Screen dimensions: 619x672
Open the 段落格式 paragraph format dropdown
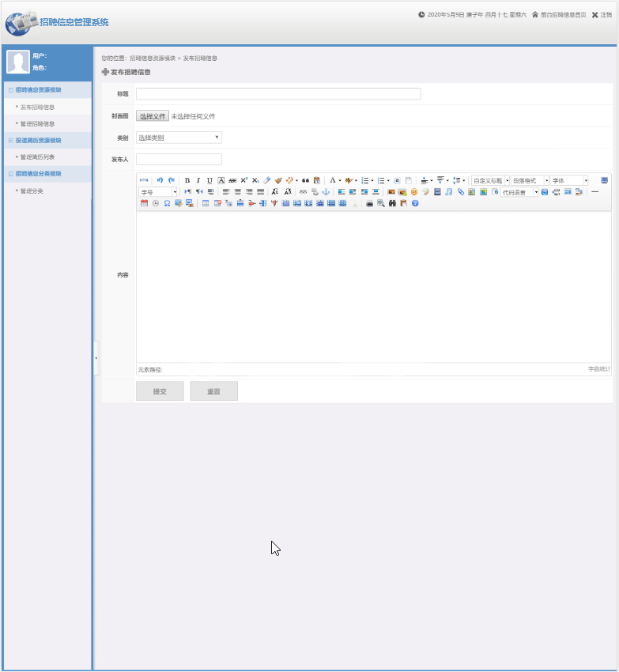coord(529,180)
